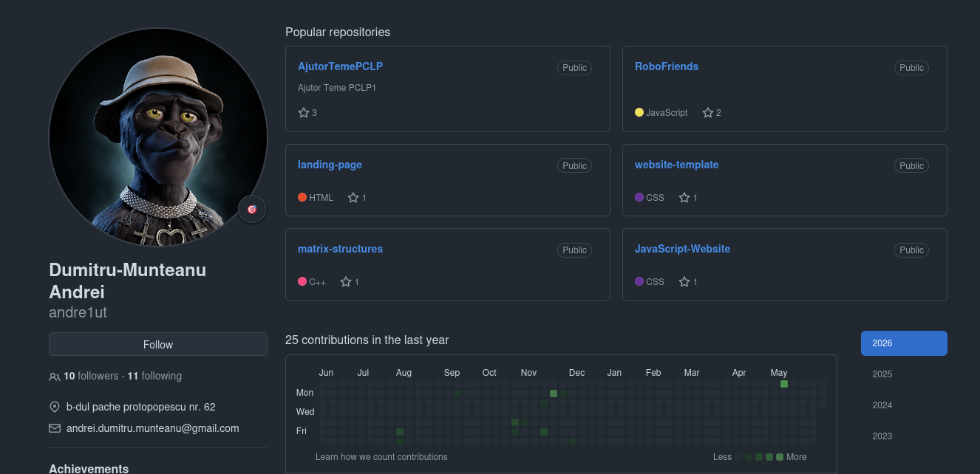The height and width of the screenshot is (474, 980).
Task: Follow user andre1ut
Action: 158,344
